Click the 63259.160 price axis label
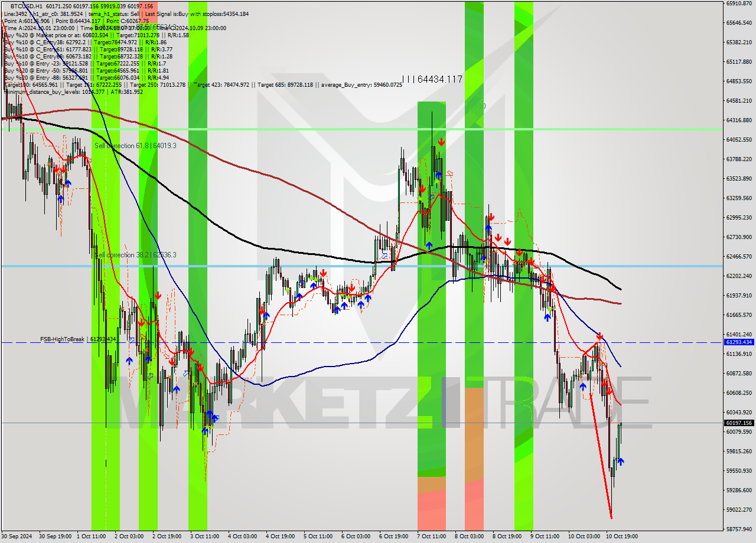Image resolution: width=756 pixels, height=543 pixels. point(739,198)
